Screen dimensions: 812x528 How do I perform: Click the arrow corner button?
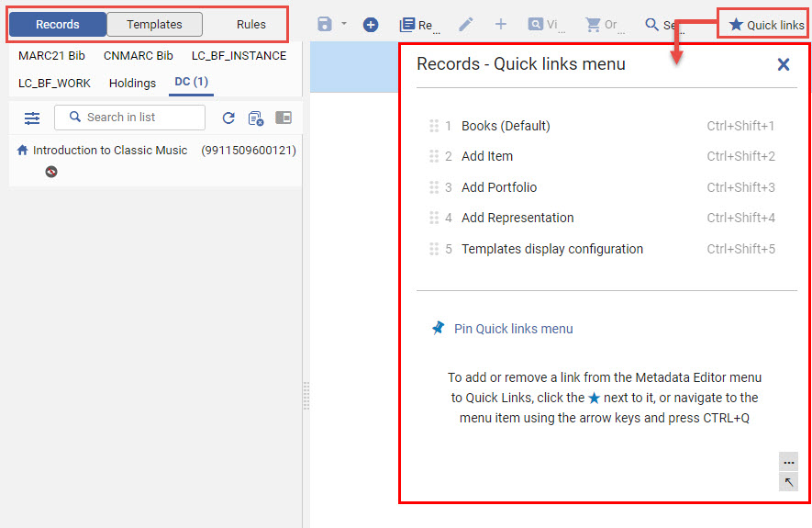coord(789,482)
